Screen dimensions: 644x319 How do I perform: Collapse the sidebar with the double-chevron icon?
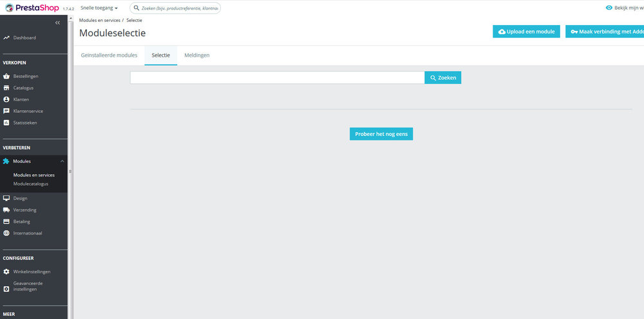point(57,23)
